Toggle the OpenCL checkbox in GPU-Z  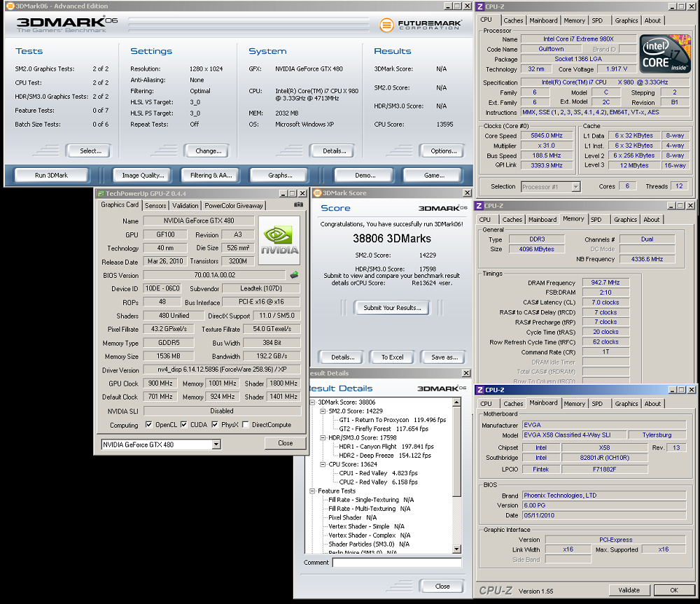click(148, 425)
